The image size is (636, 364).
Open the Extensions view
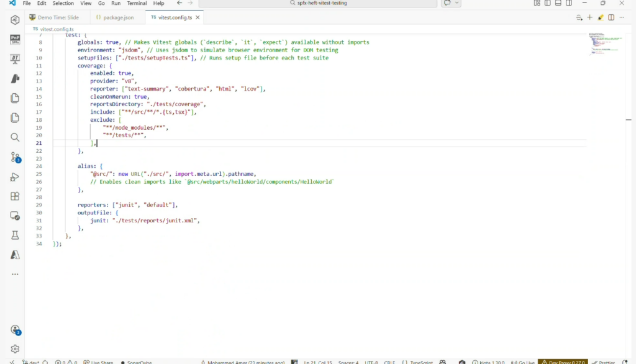tap(15, 196)
